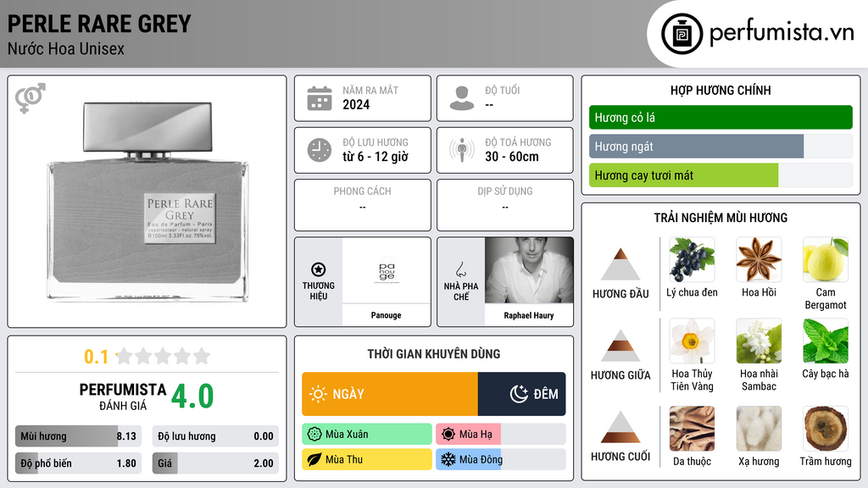Click the Mùa Đông season tag
868x488 pixels.
[500, 459]
